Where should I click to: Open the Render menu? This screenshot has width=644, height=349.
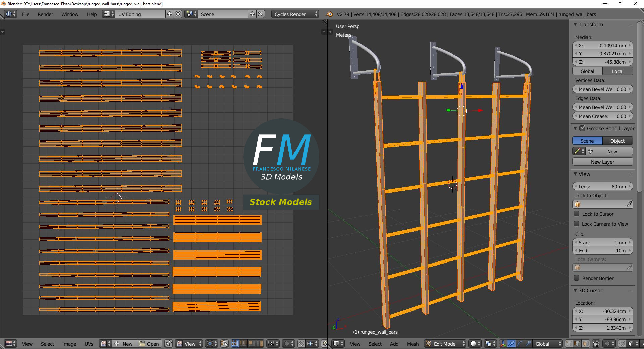(x=45, y=14)
